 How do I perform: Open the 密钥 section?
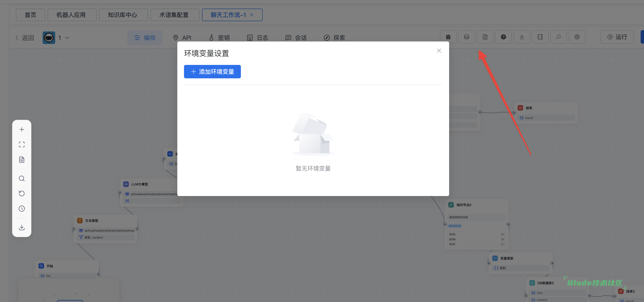tap(219, 37)
